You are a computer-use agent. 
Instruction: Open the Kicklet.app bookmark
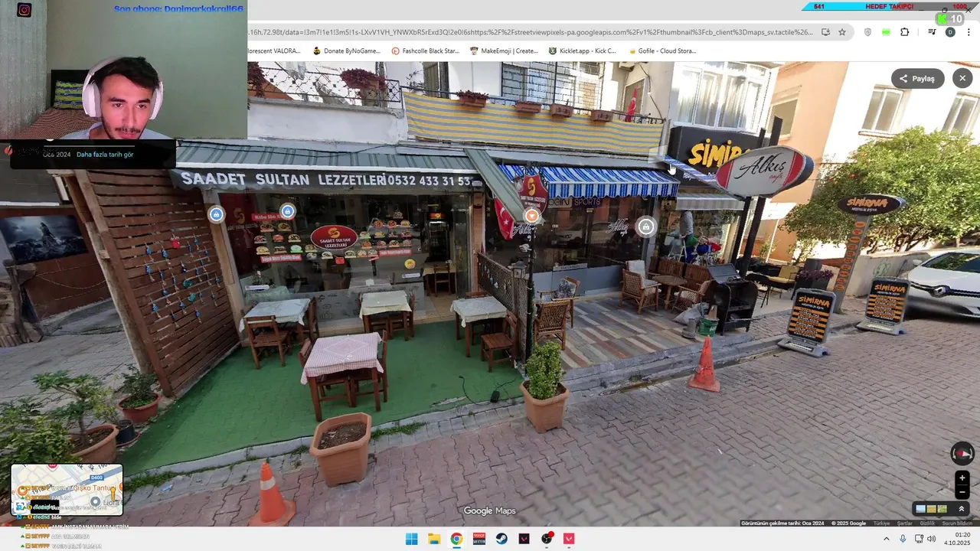coord(582,51)
